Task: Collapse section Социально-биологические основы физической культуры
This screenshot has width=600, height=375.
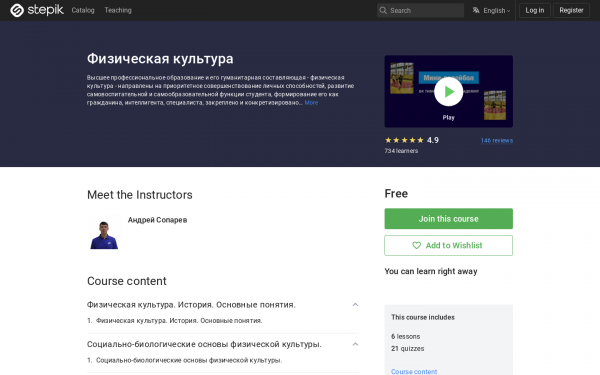Action: point(355,344)
